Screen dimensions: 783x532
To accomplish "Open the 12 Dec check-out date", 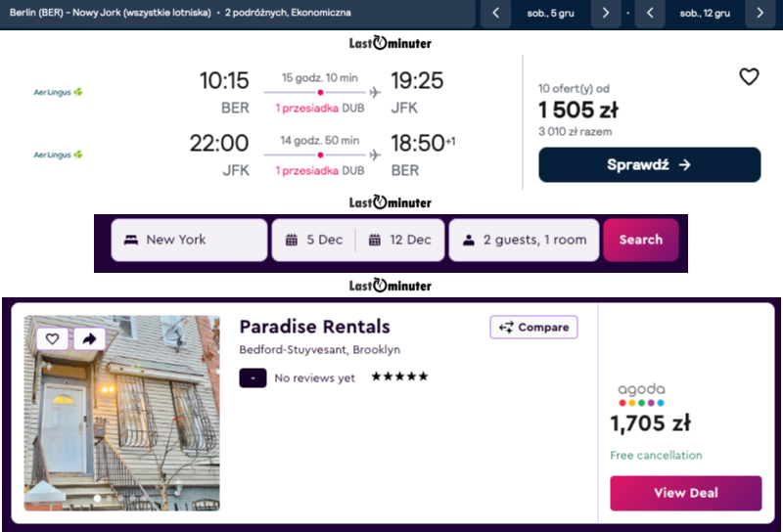I will 400,240.
